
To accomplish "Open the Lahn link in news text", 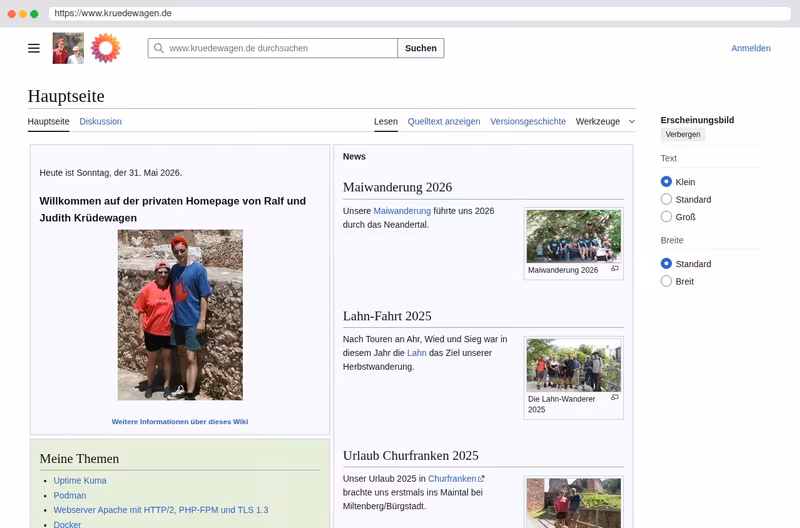I will pyautogui.click(x=417, y=353).
